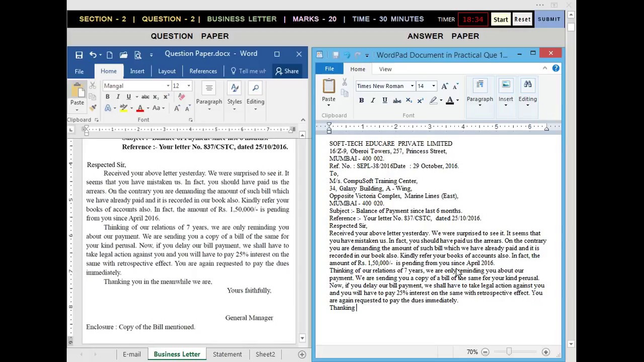Screen dimensions: 644x362
Task: Apply strikethrough in Word's ribbon
Action: coord(145,97)
